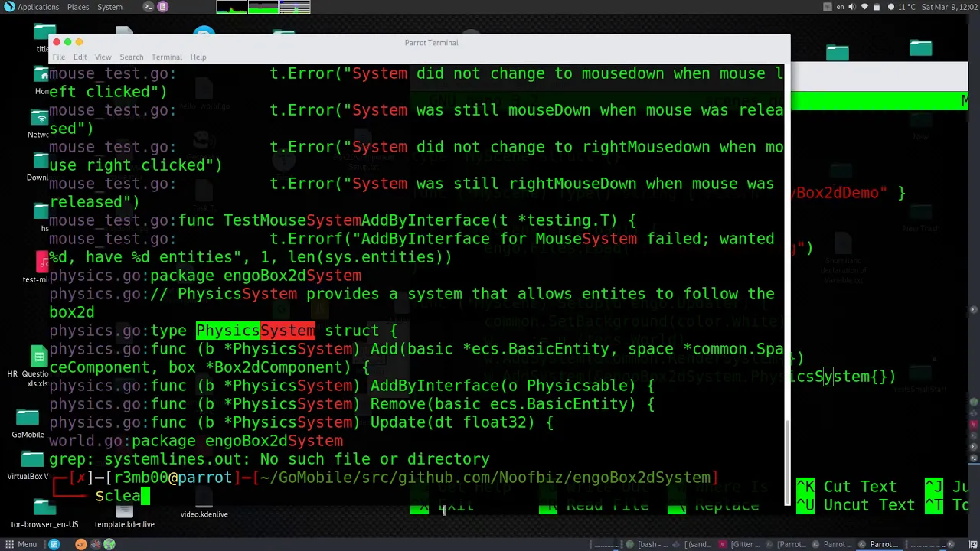This screenshot has width=980, height=551.
Task: Click 'world.go:package engoBox2dSystem' line
Action: [196, 441]
